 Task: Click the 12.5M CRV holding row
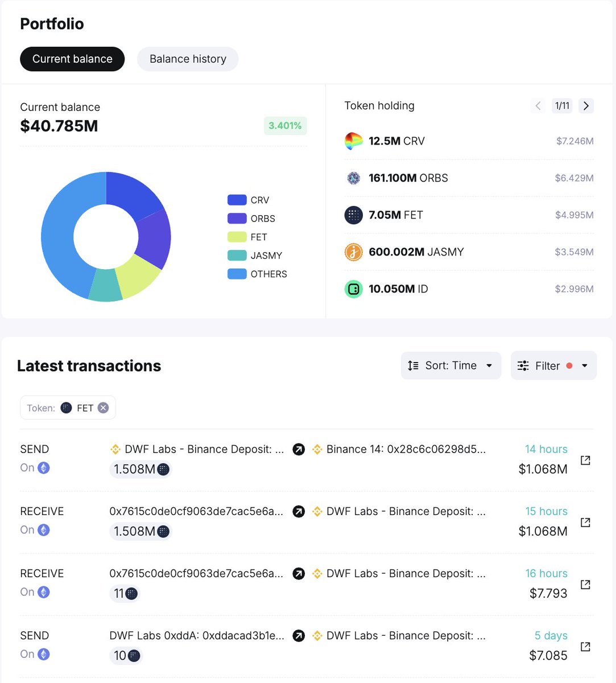(469, 141)
